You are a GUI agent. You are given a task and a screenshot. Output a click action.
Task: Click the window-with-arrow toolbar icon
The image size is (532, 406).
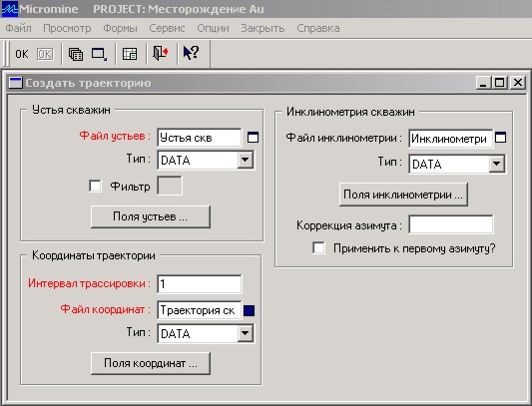point(100,54)
